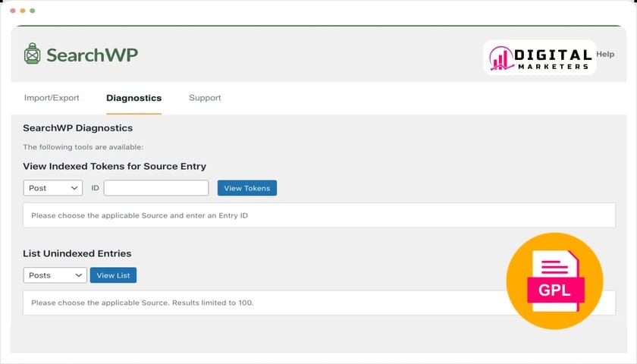Image resolution: width=637 pixels, height=364 pixels.
Task: Expand the Post source dropdown
Action: coord(53,188)
